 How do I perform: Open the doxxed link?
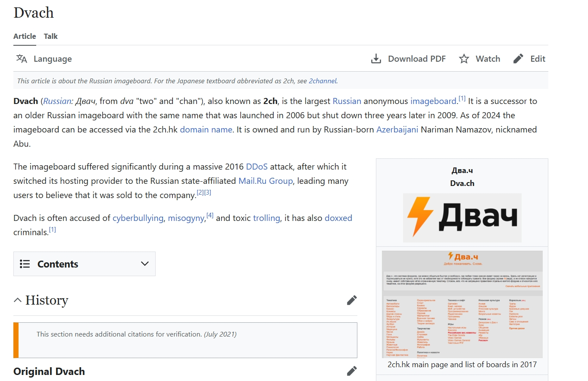(x=338, y=218)
